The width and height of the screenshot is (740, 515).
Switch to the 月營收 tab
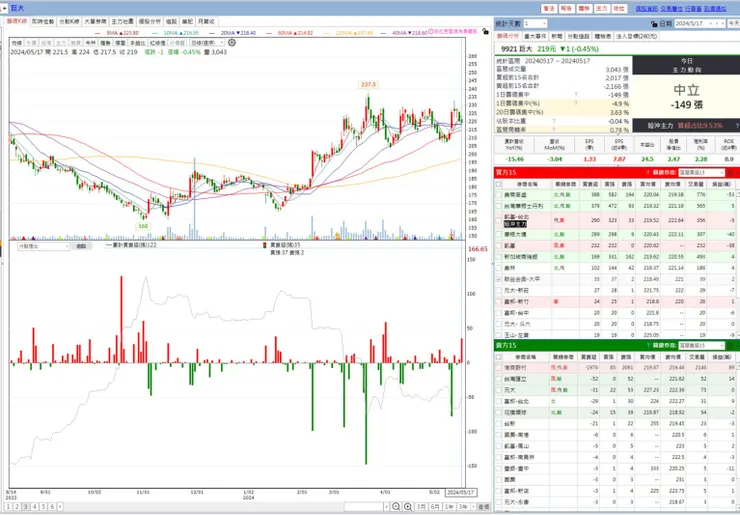tap(206, 21)
